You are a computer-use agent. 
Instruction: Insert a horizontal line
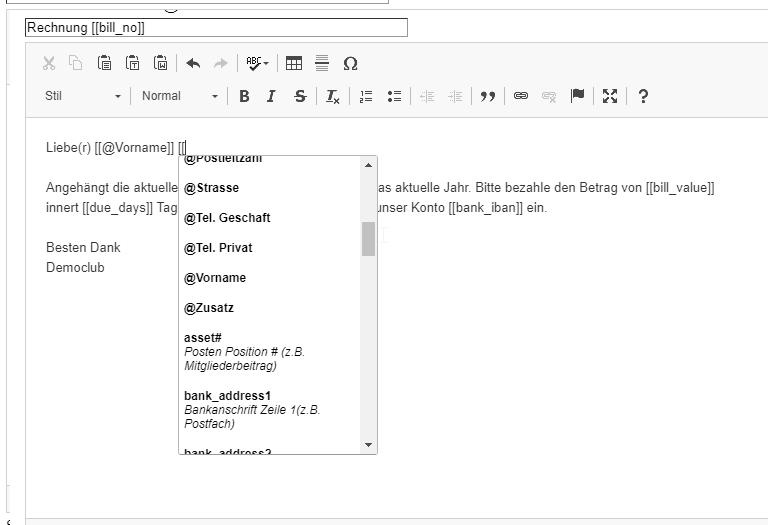click(x=322, y=63)
